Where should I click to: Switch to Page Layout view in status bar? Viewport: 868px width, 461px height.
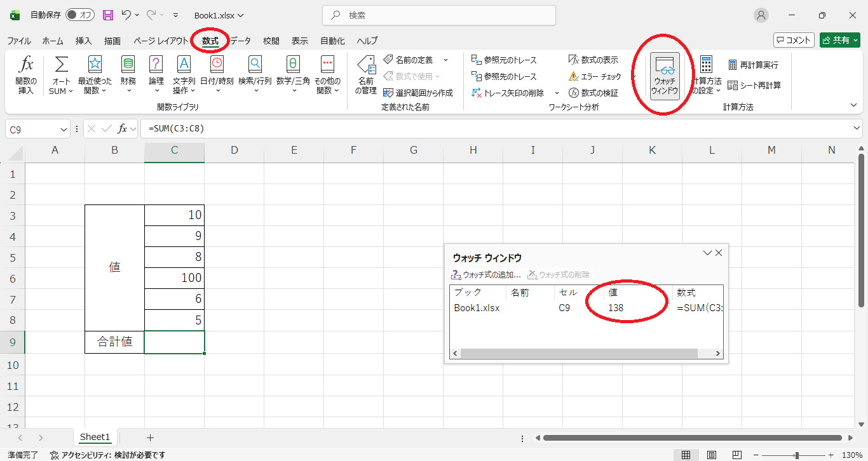(x=712, y=455)
